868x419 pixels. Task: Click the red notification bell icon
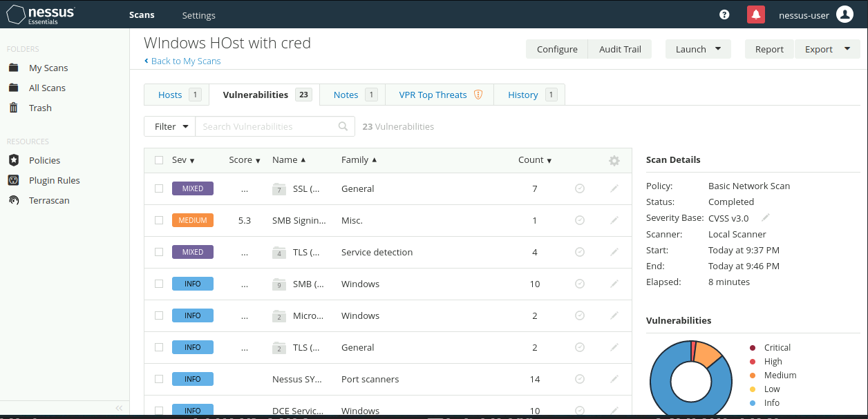click(x=755, y=14)
